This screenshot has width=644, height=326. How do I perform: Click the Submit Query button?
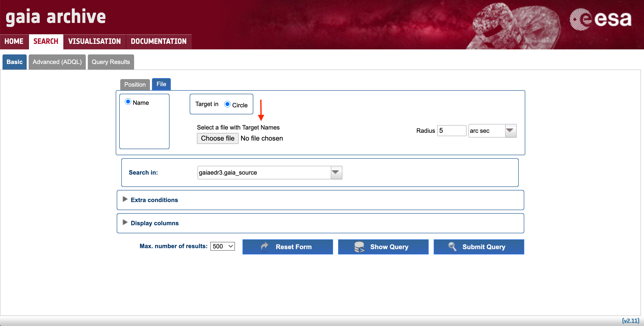coord(479,247)
